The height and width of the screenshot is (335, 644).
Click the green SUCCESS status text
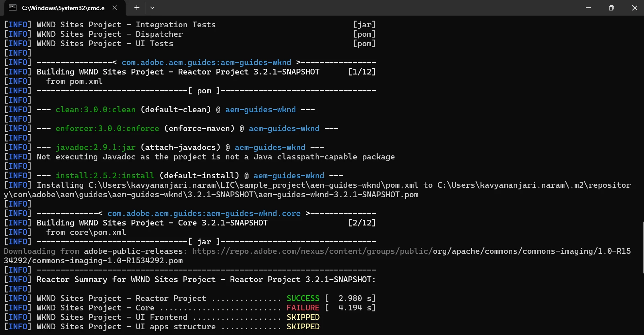[x=303, y=298]
